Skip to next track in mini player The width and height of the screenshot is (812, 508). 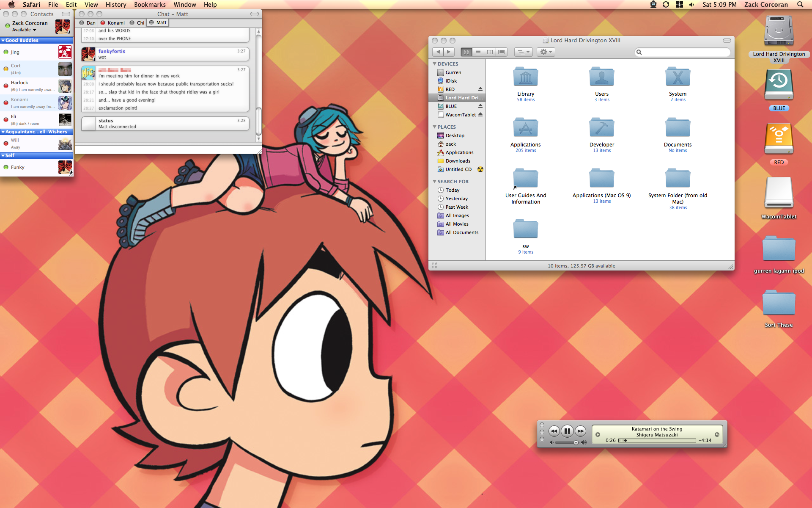click(x=581, y=431)
